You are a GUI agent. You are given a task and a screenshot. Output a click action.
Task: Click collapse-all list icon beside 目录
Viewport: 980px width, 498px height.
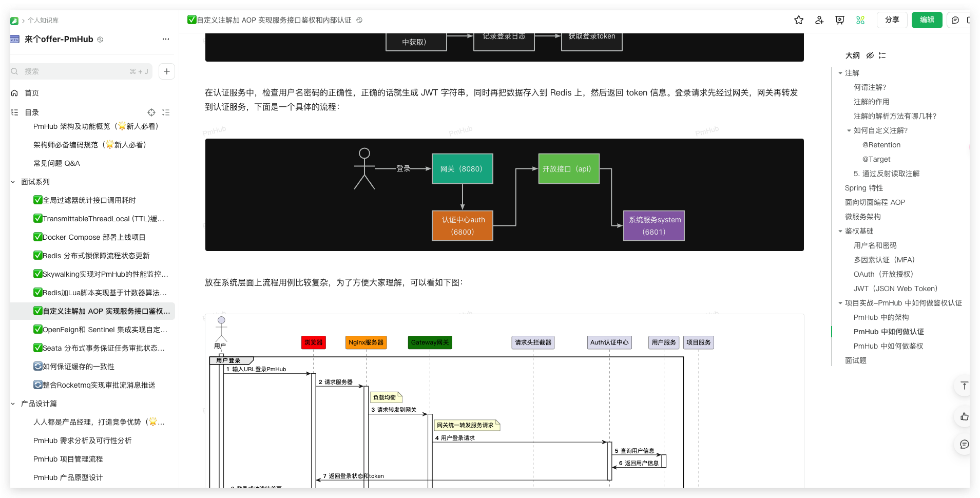[165, 112]
